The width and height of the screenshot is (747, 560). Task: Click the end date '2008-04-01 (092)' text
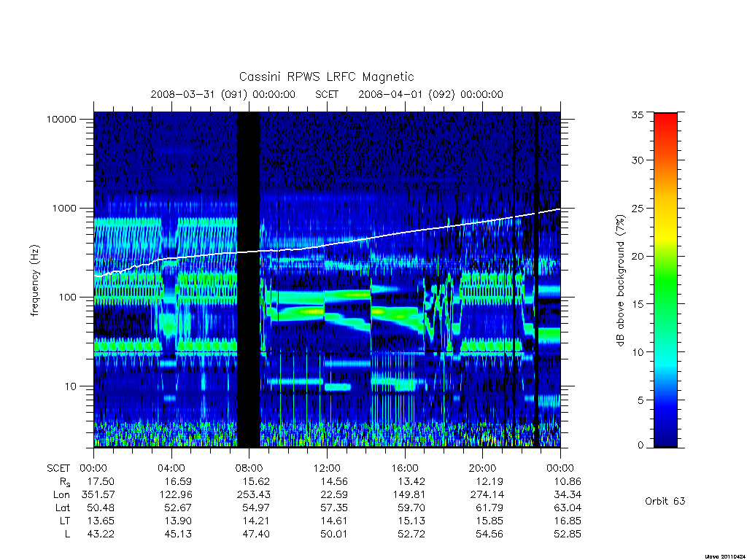click(x=406, y=94)
